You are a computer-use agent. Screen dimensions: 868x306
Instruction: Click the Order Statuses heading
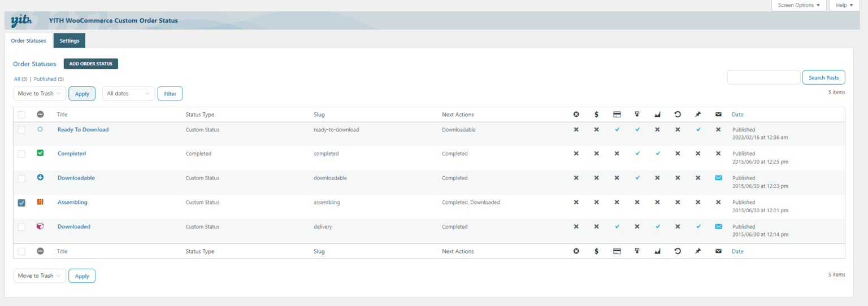[x=34, y=64]
